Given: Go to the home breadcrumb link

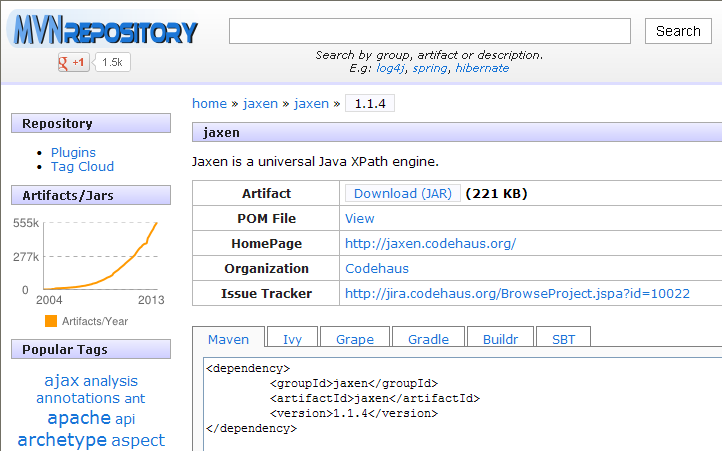Looking at the screenshot, I should [x=209, y=103].
